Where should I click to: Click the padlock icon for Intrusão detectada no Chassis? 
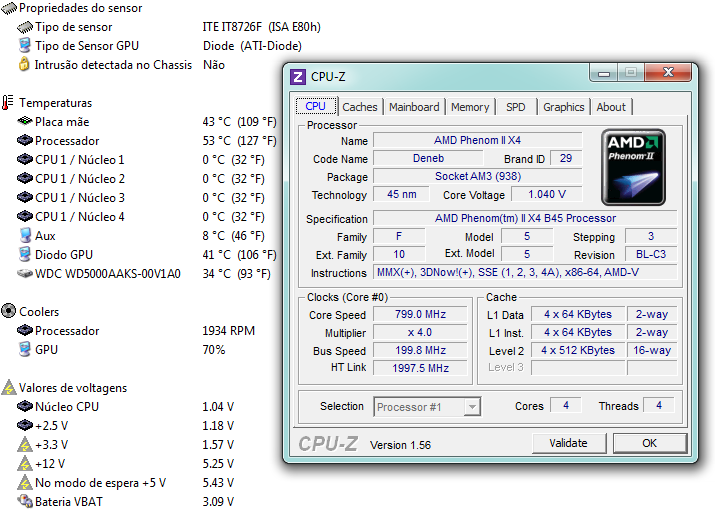[24, 64]
